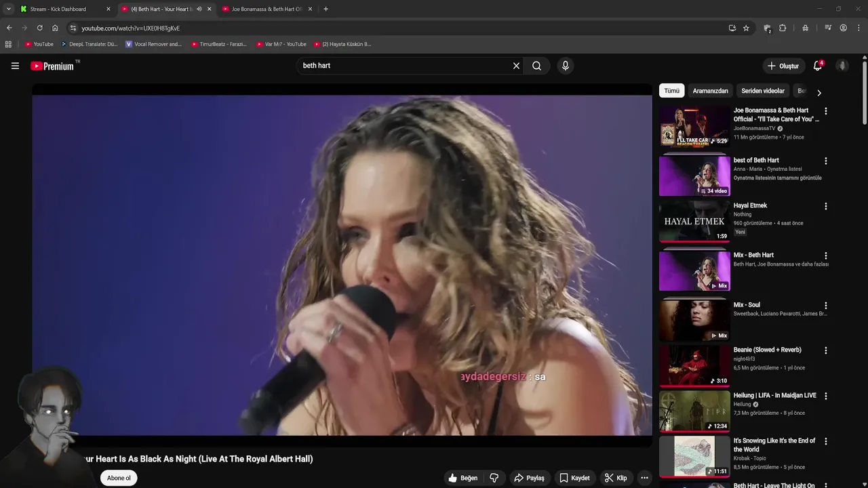Open the Vocal Remover bookmark

click(x=154, y=44)
